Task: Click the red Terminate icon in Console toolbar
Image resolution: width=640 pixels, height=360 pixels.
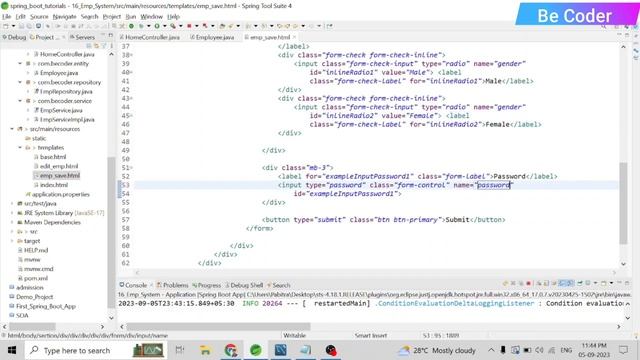Action: tap(529, 283)
